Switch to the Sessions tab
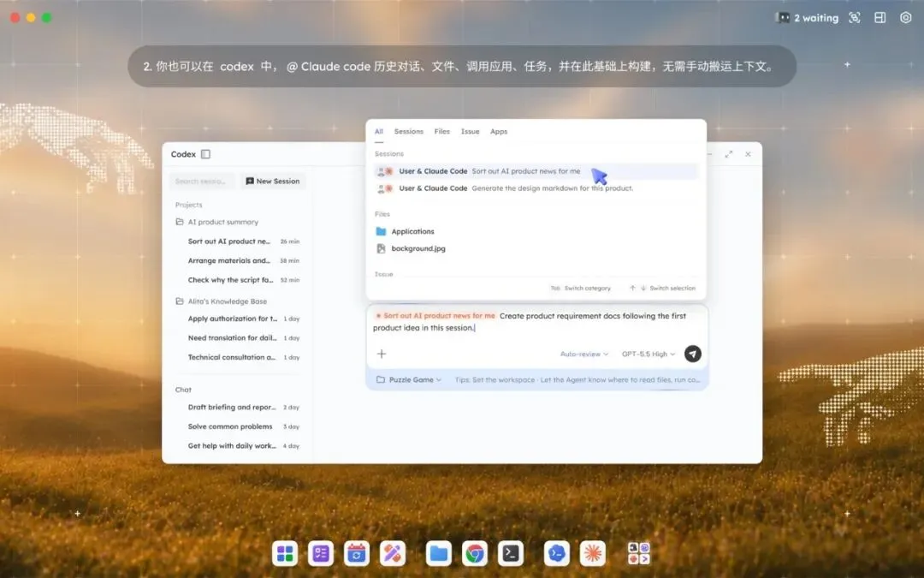Image resolution: width=924 pixels, height=578 pixels. point(408,132)
